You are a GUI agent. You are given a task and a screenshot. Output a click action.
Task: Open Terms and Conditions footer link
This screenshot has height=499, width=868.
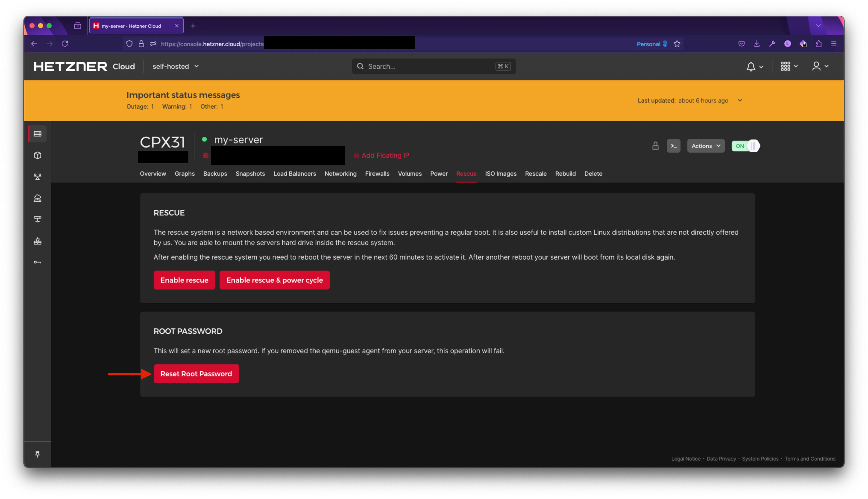point(810,459)
